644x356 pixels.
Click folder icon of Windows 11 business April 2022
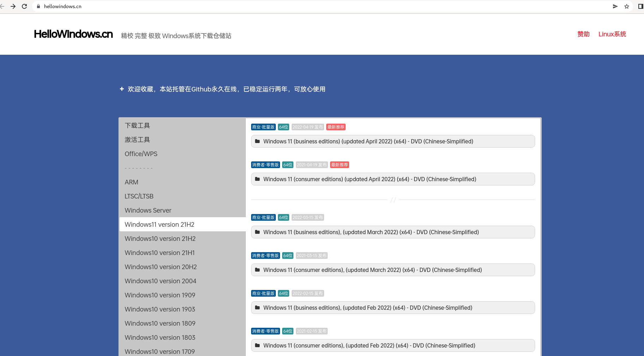(257, 141)
